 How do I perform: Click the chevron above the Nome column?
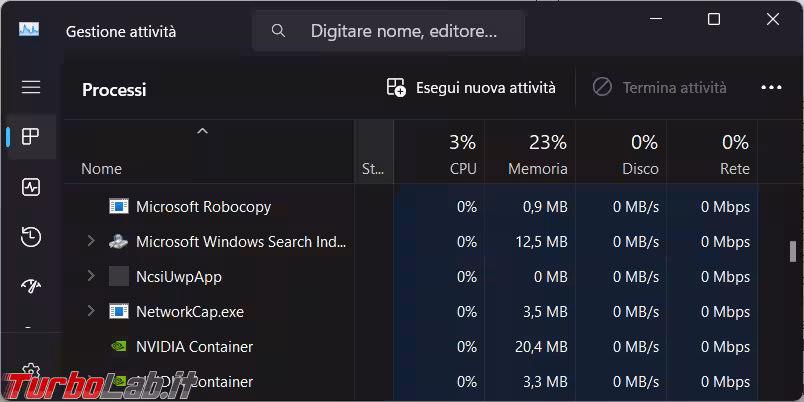(x=202, y=131)
